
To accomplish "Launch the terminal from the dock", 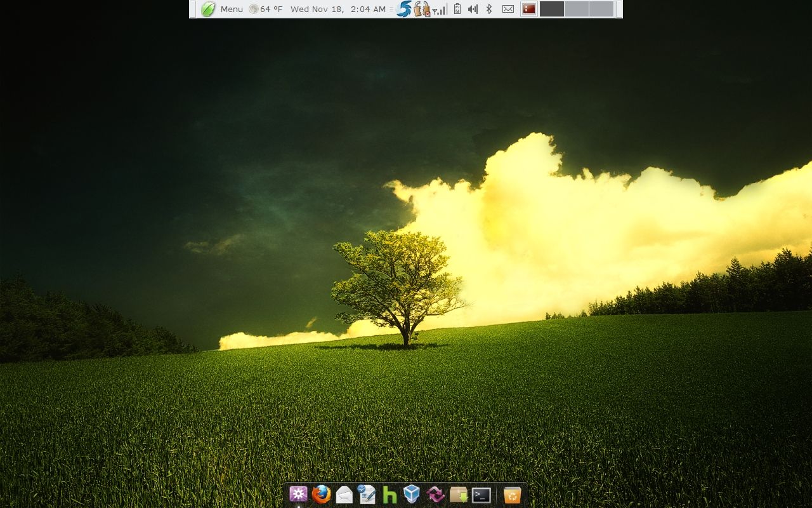I will tap(481, 495).
